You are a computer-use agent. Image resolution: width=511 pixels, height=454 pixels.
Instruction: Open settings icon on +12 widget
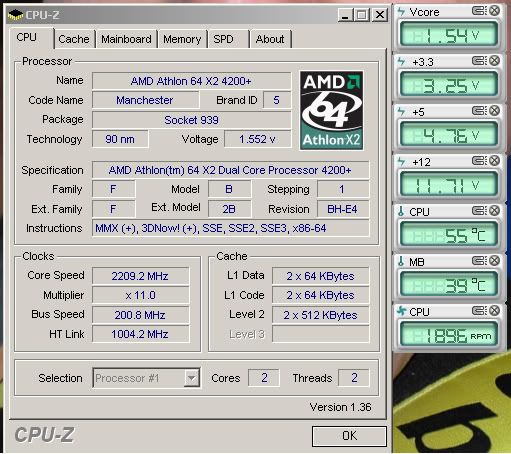479,161
